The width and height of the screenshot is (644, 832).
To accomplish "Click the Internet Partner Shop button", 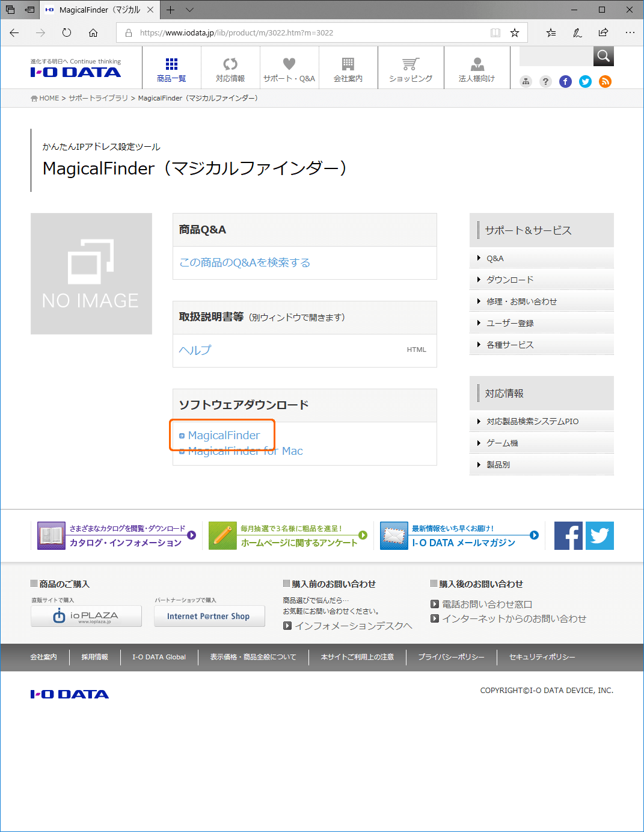I will [209, 616].
